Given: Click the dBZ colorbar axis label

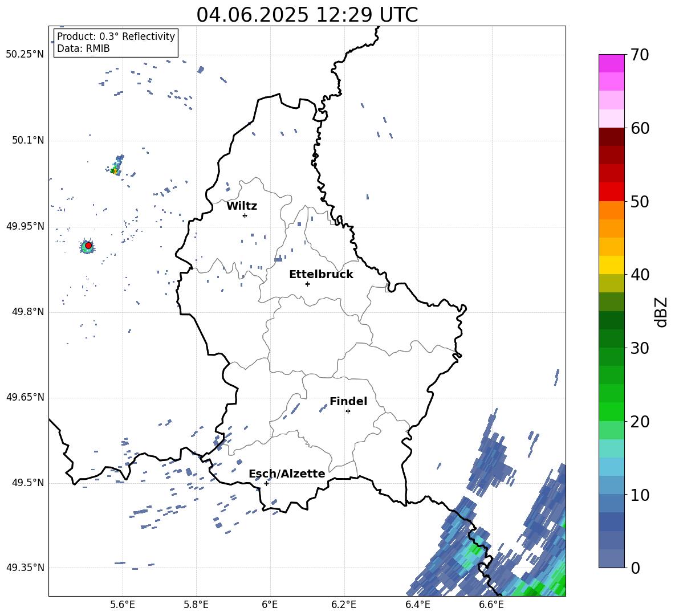Looking at the screenshot, I should 661,312.
